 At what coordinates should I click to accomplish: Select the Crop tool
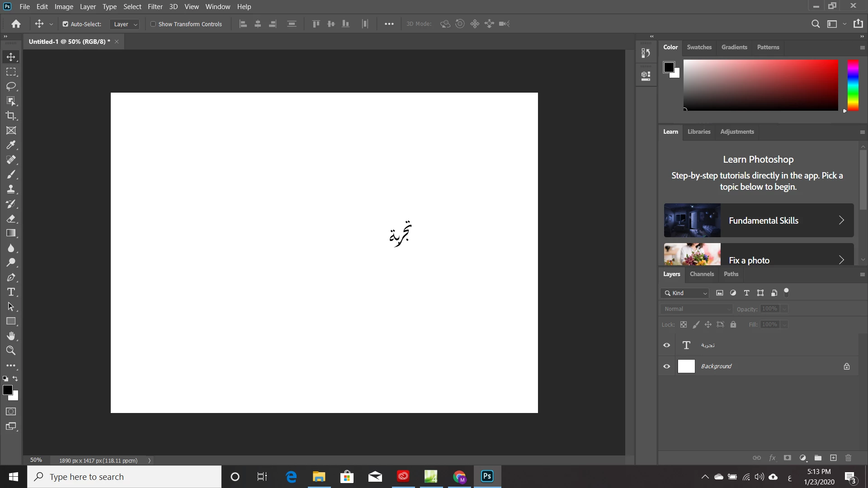click(x=11, y=116)
